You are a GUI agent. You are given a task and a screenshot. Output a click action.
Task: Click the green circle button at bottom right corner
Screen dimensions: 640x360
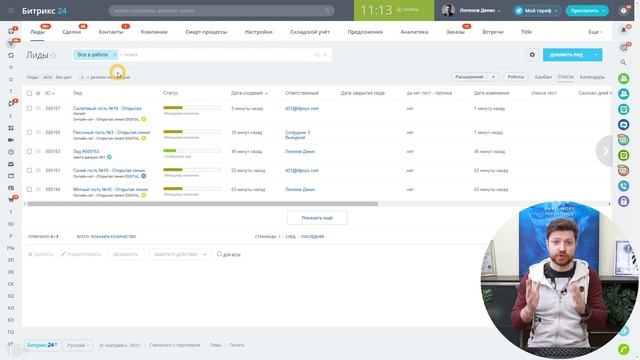[x=624, y=349]
